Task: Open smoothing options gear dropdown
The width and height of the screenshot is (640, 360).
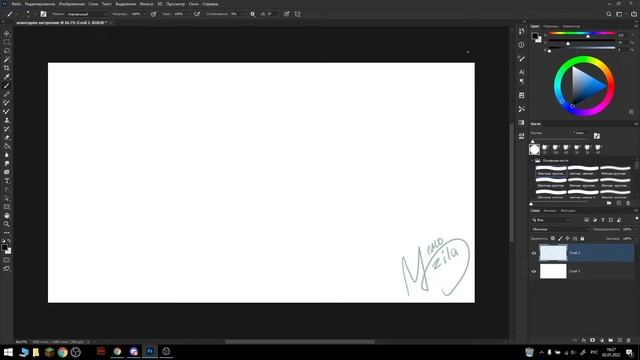Action: 252,14
